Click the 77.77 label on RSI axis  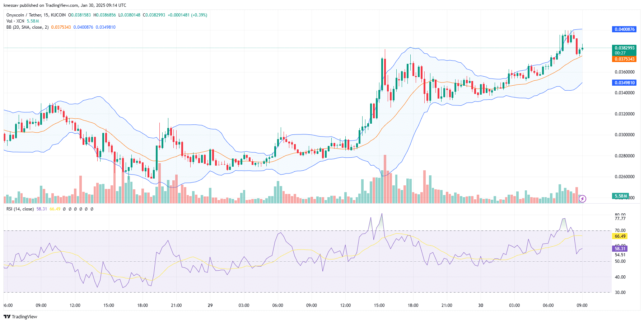620,219
